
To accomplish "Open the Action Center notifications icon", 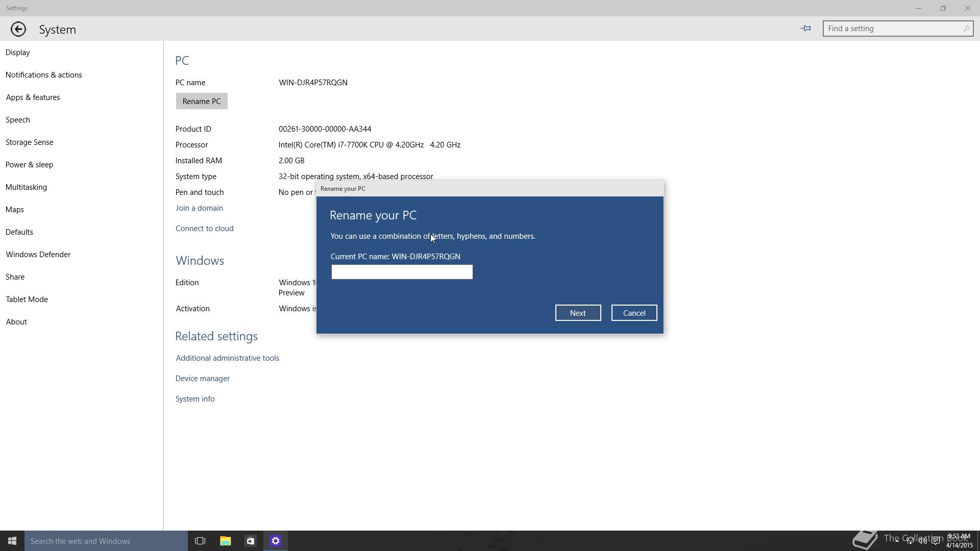I will (x=936, y=541).
